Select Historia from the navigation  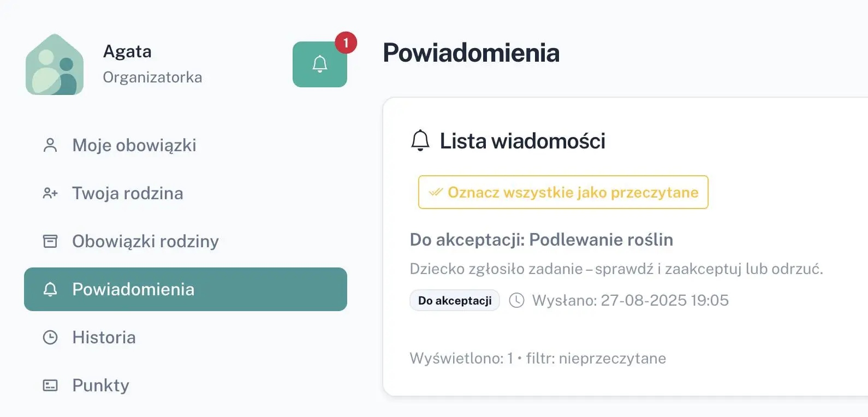coord(104,337)
